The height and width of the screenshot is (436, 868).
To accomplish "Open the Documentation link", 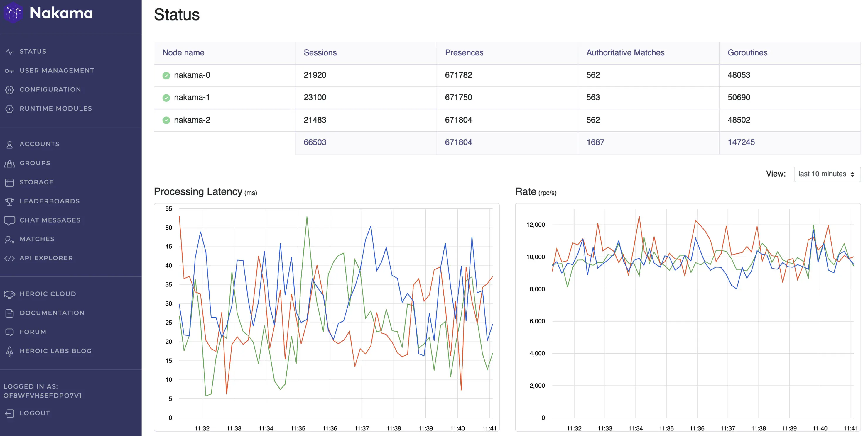I will [x=52, y=313].
